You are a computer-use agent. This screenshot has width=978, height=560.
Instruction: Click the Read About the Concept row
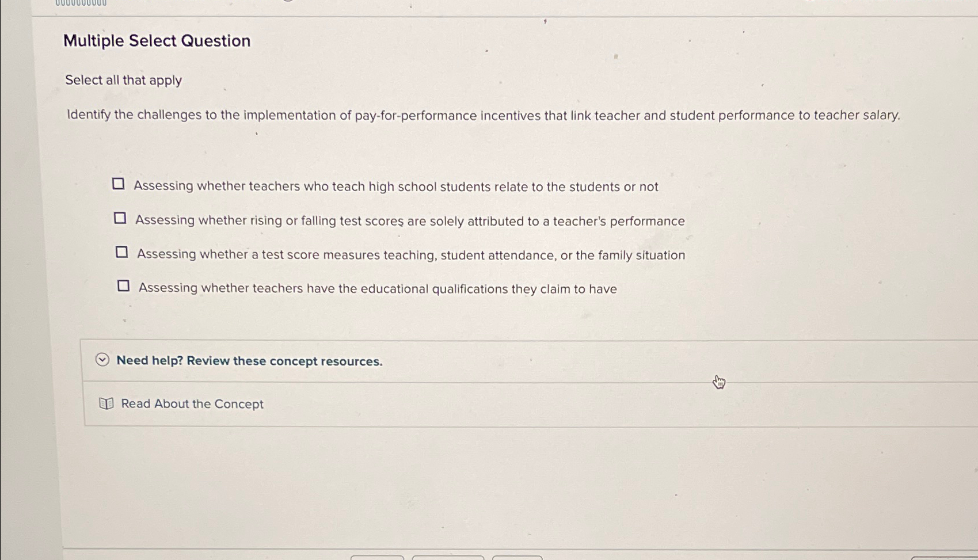pyautogui.click(x=192, y=403)
